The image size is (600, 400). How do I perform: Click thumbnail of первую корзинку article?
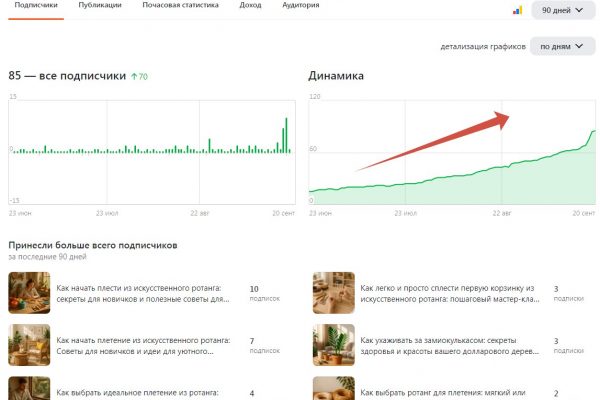[333, 293]
